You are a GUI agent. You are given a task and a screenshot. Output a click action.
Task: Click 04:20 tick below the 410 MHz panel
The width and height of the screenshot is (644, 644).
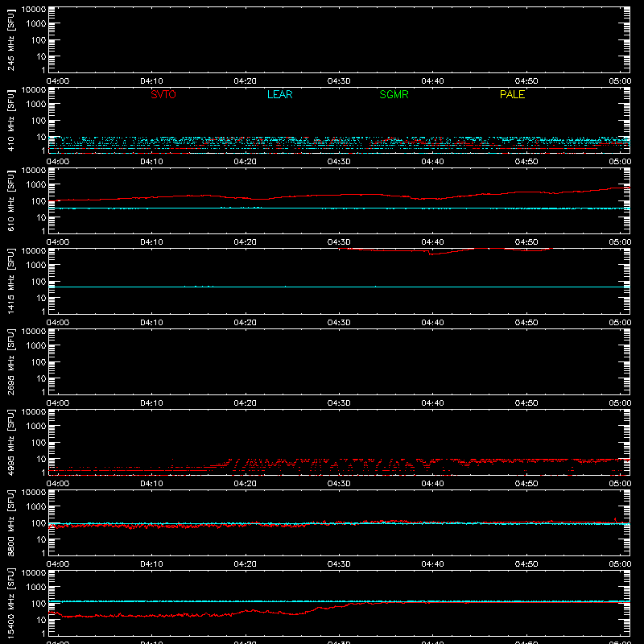[x=246, y=162]
